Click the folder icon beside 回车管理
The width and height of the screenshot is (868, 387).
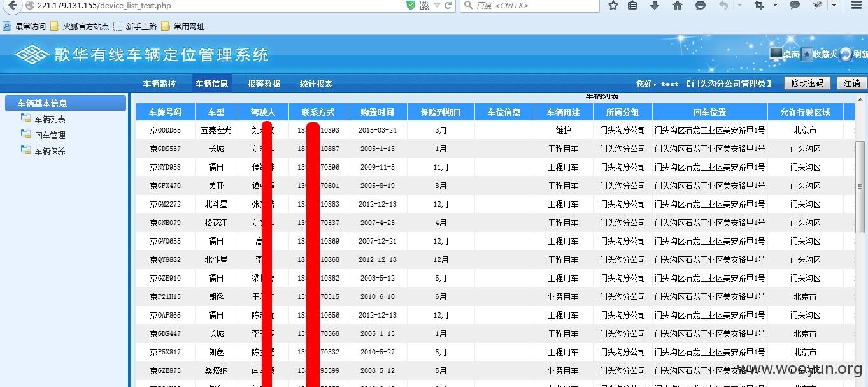point(25,135)
